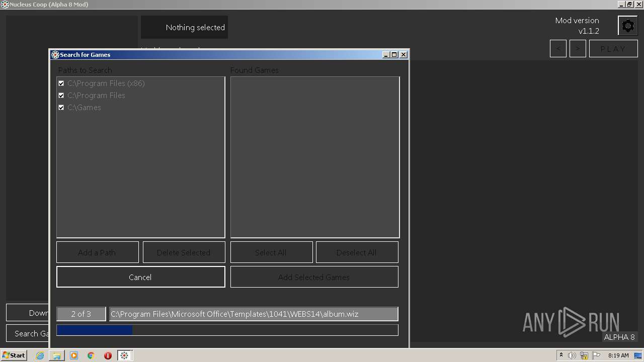This screenshot has width=644, height=362.
Task: Click the Select All button
Action: (271, 252)
